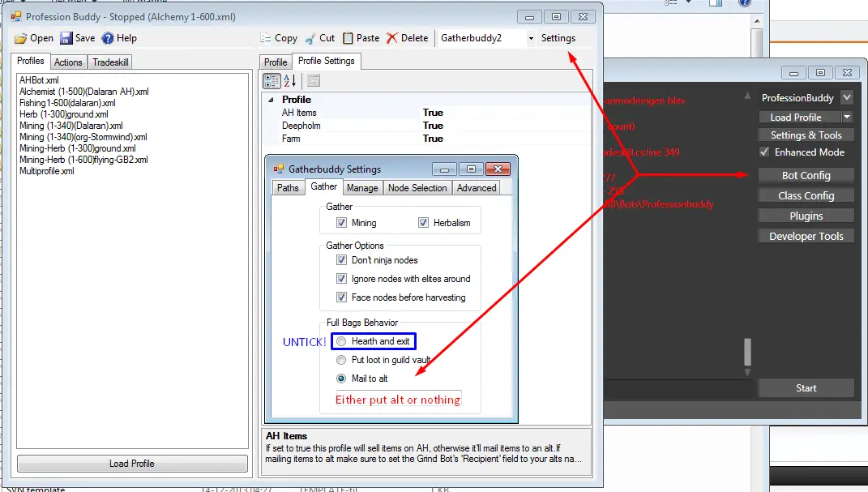This screenshot has height=492, width=868.
Task: Select the Profile Settings tab
Action: 327,61
